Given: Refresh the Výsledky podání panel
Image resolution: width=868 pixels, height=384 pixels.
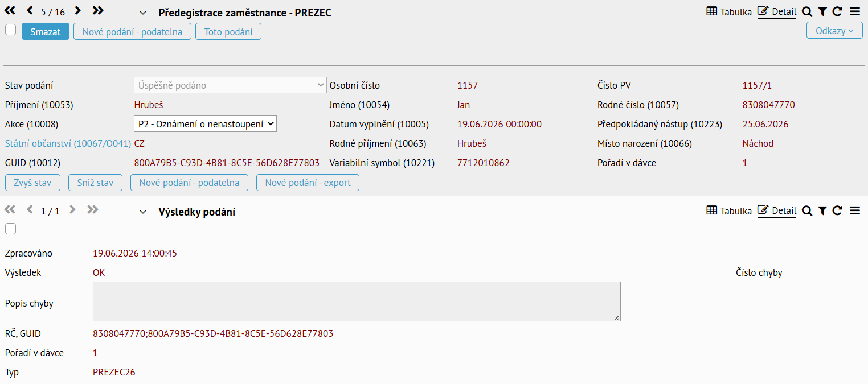Looking at the screenshot, I should coord(837,211).
